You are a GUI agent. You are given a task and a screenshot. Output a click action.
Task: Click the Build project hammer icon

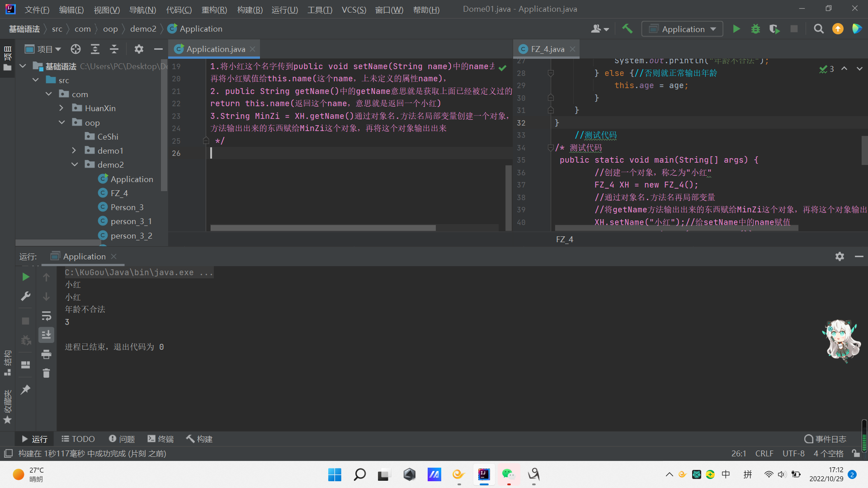tap(627, 28)
